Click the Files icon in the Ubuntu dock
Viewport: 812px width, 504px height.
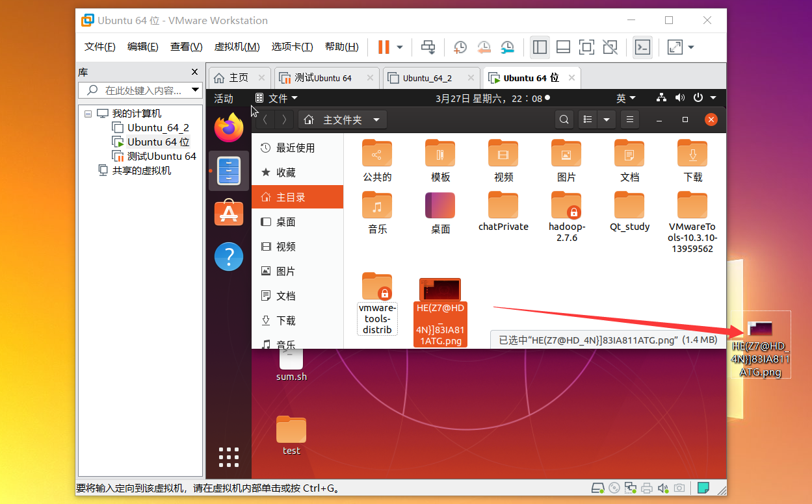click(229, 171)
